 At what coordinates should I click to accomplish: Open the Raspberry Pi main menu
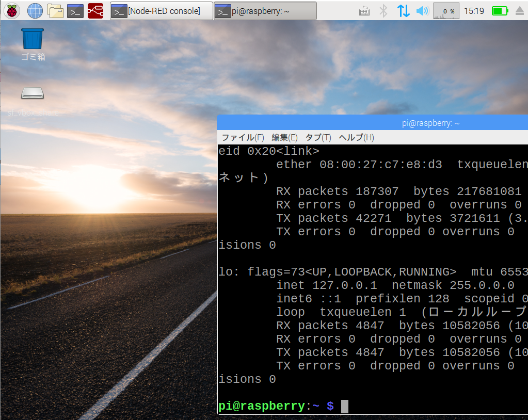click(x=11, y=10)
